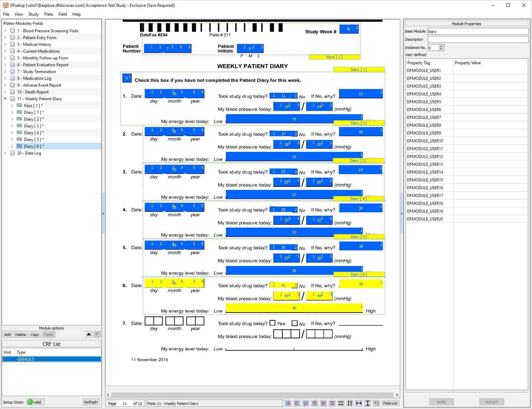Viewport: 532px width, 409px height.
Task: Click the align bottom edges icon
Action: pyautogui.click(x=315, y=403)
